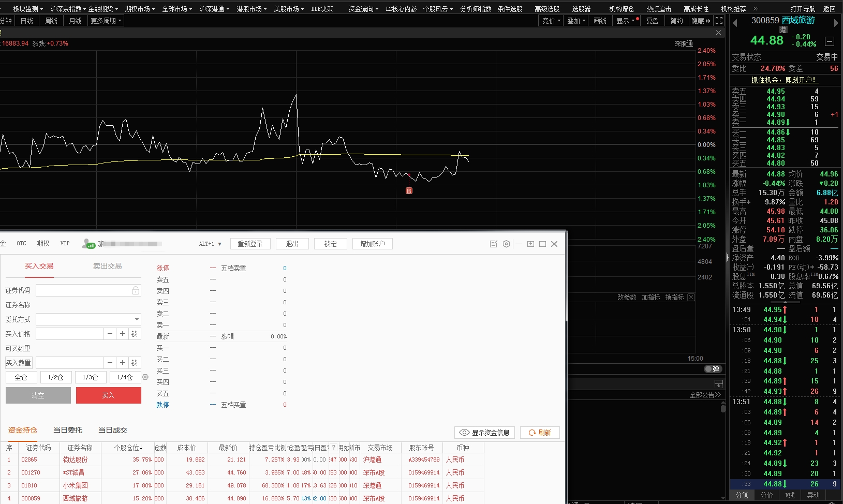Lock 买入价格 with the 锁 button
The width and height of the screenshot is (843, 504).
(135, 334)
